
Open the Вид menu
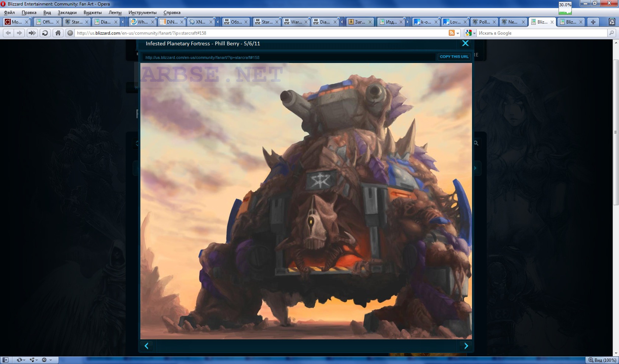tap(47, 12)
